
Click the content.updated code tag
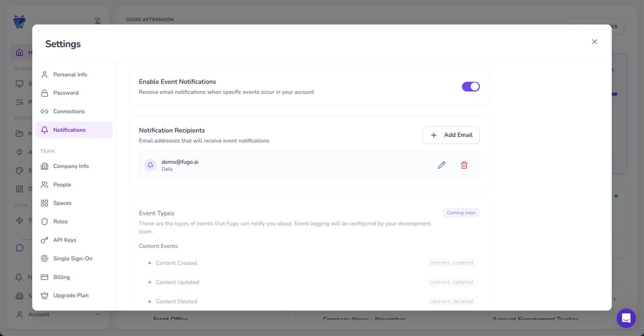tap(451, 282)
